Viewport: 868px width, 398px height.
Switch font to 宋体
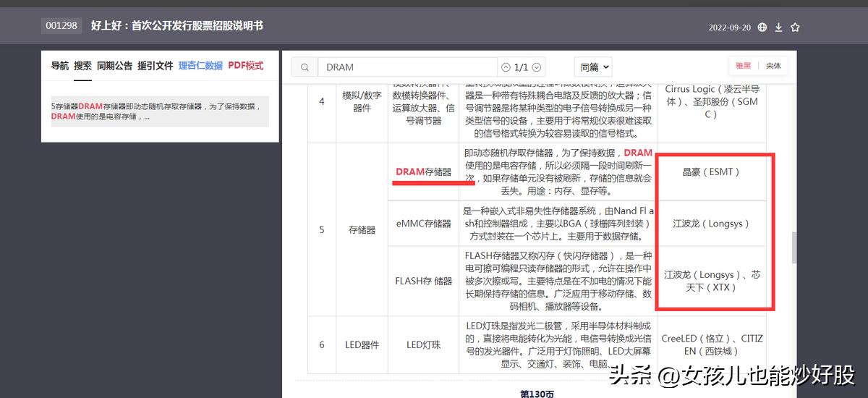pyautogui.click(x=773, y=66)
